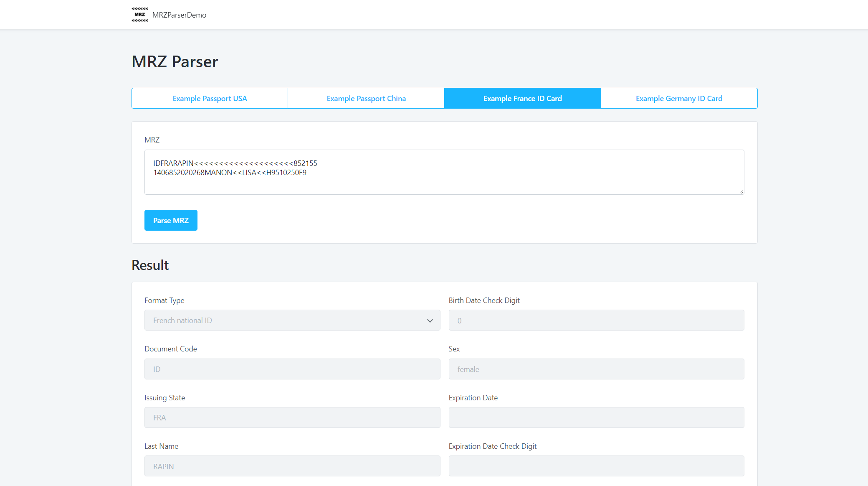The height and width of the screenshot is (486, 868).
Task: Click the Format Type label
Action: pos(164,300)
